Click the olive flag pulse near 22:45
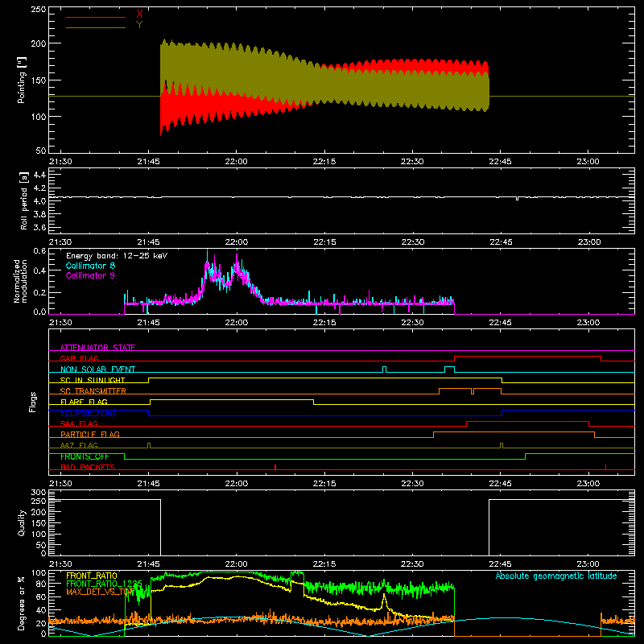The width and height of the screenshot is (644, 644). click(x=502, y=445)
